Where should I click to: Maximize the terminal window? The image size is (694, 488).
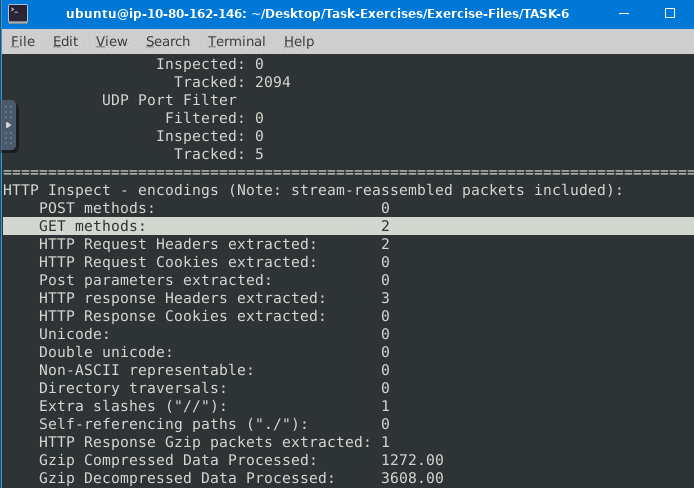click(645, 14)
